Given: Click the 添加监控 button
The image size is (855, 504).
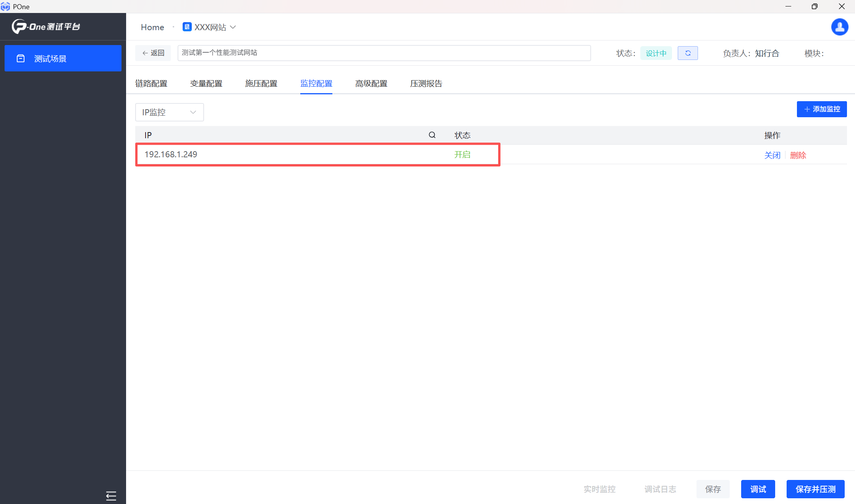Looking at the screenshot, I should (821, 109).
